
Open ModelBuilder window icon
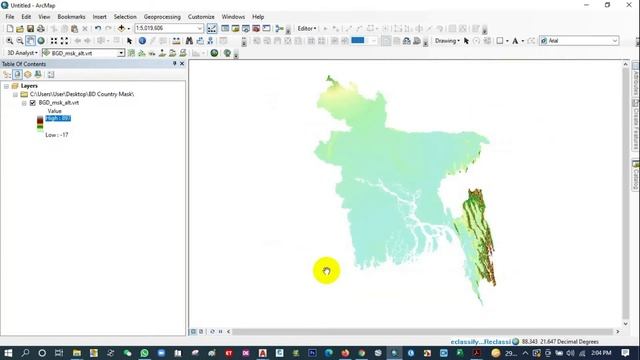pyautogui.click(x=279, y=29)
